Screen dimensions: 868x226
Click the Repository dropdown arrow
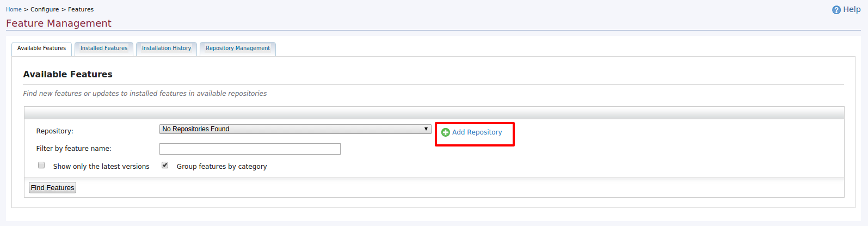[x=426, y=129]
